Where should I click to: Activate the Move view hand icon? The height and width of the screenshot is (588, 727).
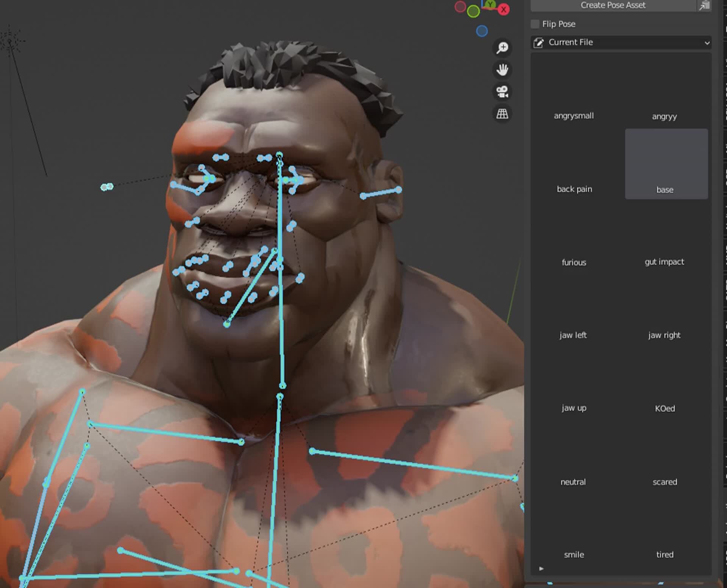pos(502,70)
